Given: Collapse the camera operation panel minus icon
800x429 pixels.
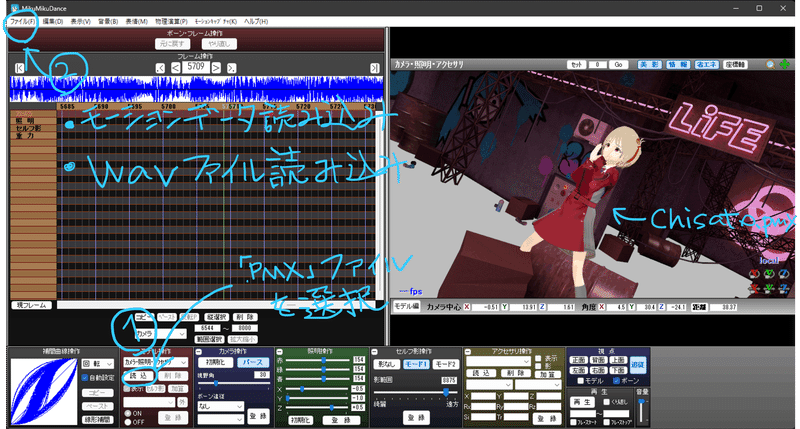Looking at the screenshot, I should pyautogui.click(x=199, y=352).
